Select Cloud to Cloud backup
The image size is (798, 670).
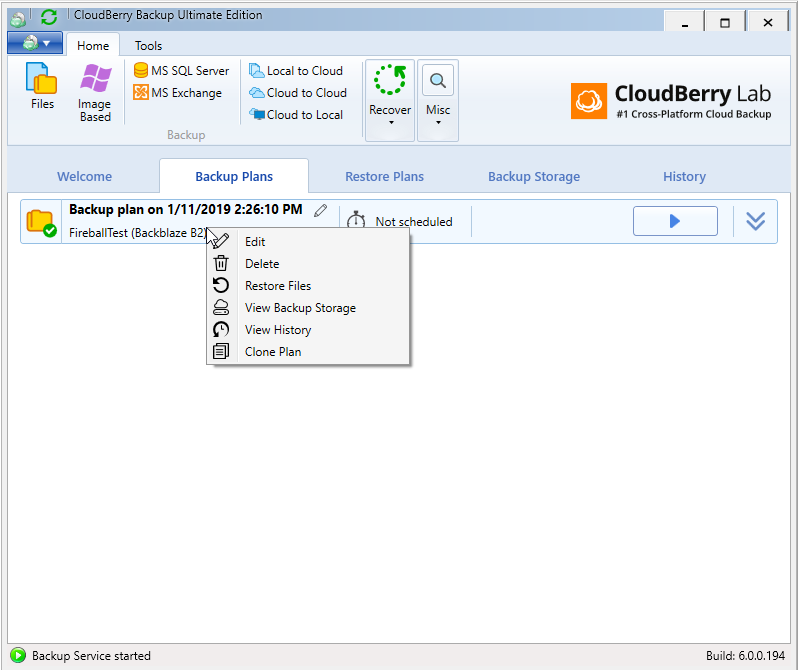pyautogui.click(x=298, y=93)
